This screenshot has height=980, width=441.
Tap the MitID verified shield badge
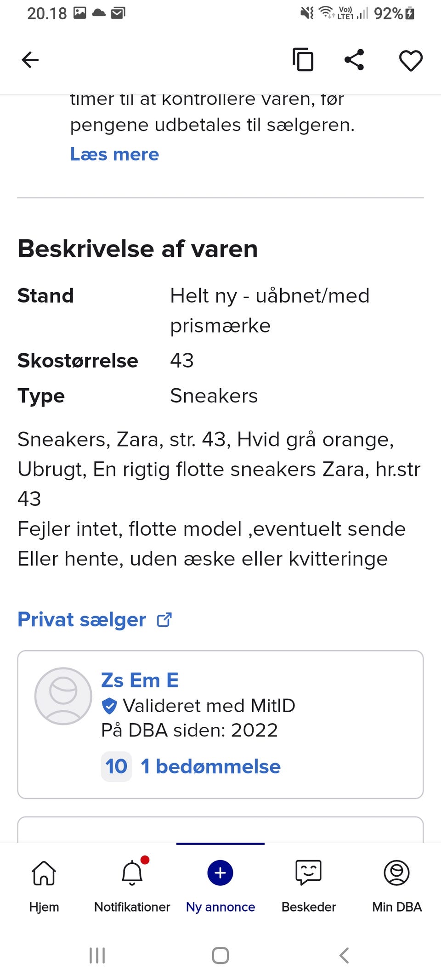[x=109, y=706]
